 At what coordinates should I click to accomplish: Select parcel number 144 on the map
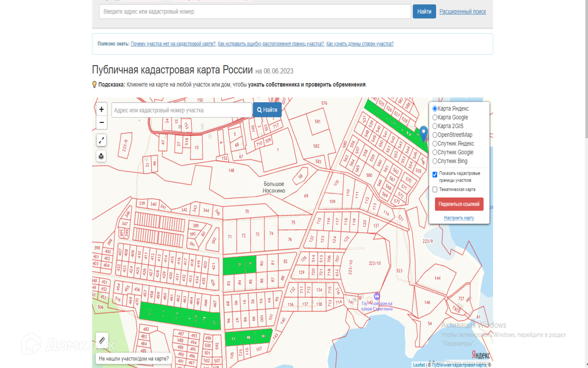click(x=437, y=278)
